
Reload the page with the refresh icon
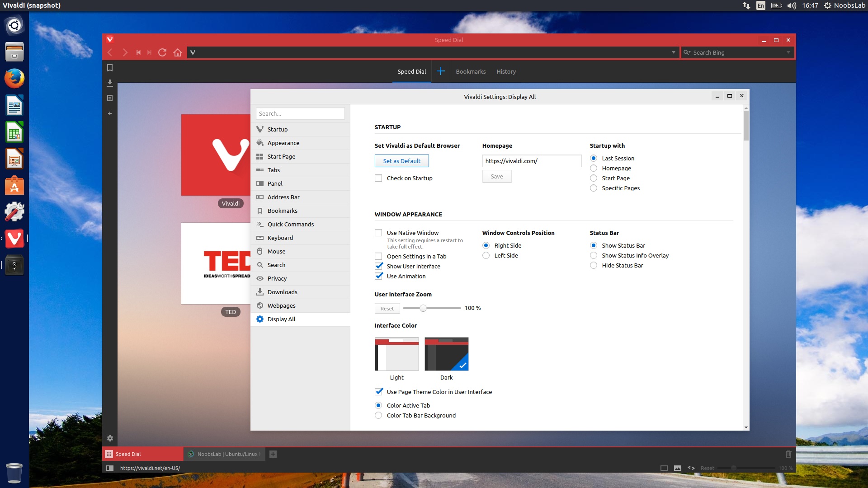coord(163,52)
